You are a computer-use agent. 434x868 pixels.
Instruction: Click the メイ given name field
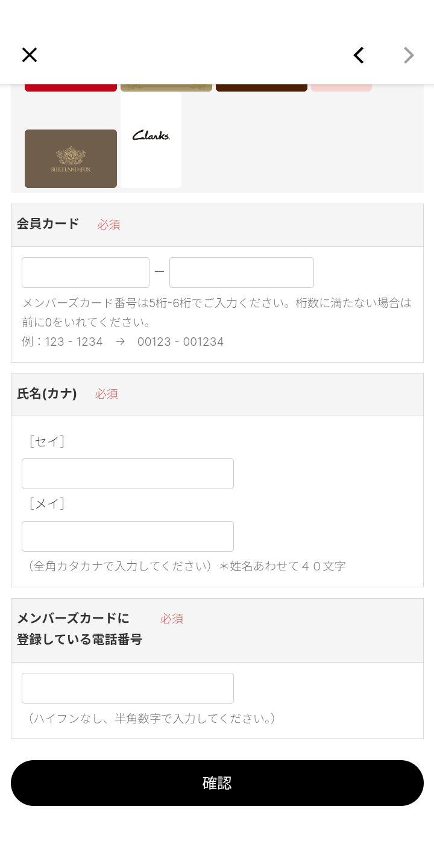click(x=128, y=536)
